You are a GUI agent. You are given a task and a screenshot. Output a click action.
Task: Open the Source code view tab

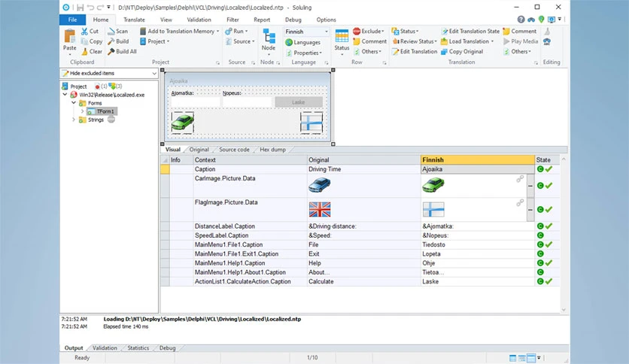point(234,150)
